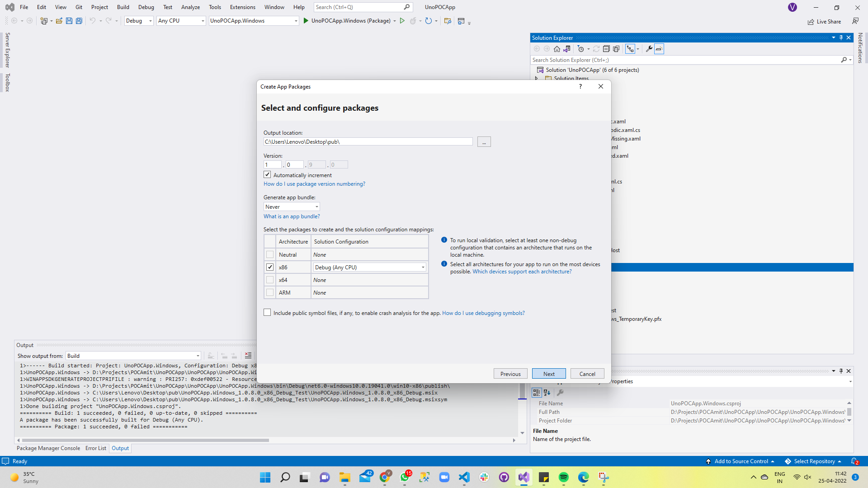
Task: Click Go To Next Message in Output toolbar
Action: click(234, 356)
